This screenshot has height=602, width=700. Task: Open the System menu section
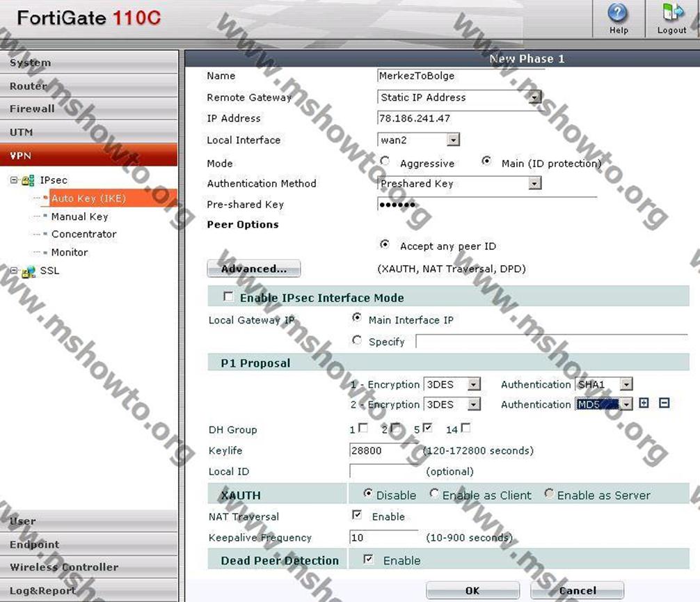pyautogui.click(x=89, y=63)
